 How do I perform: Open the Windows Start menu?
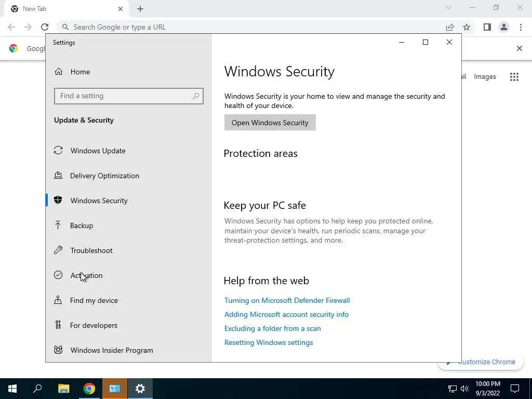(12, 389)
